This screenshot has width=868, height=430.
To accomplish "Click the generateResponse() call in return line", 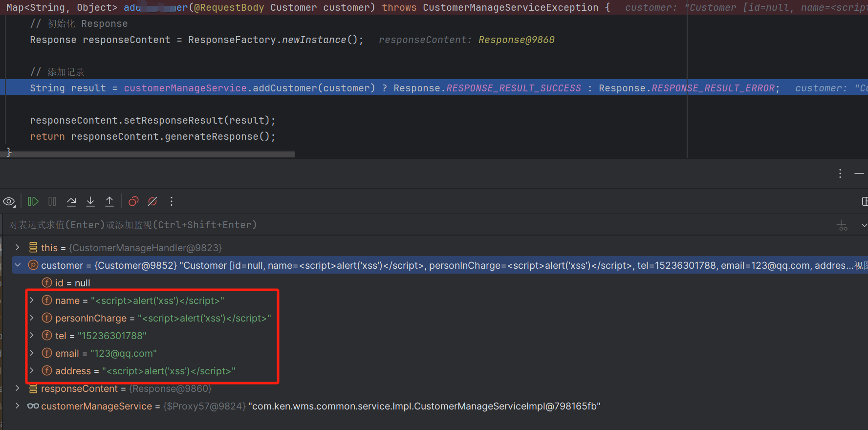I will point(217,136).
